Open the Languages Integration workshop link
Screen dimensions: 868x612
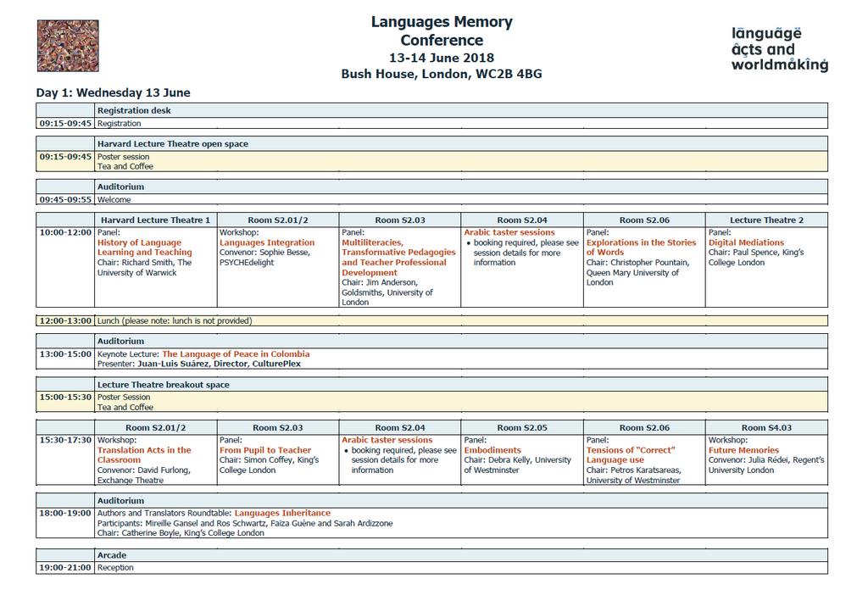(267, 242)
